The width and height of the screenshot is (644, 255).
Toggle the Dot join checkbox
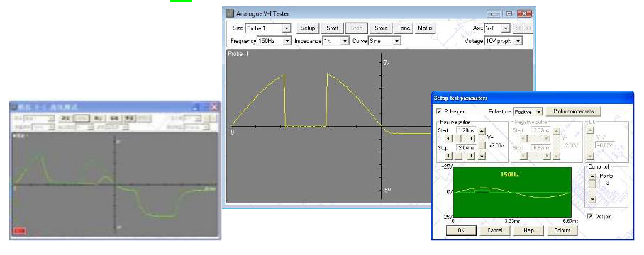pyautogui.click(x=590, y=216)
